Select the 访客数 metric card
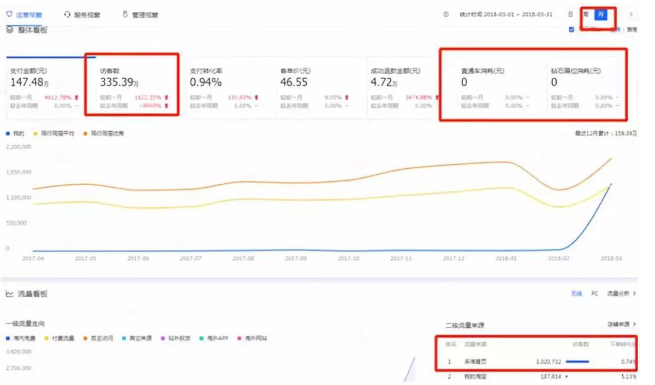The height and width of the screenshot is (385, 655). (132, 84)
